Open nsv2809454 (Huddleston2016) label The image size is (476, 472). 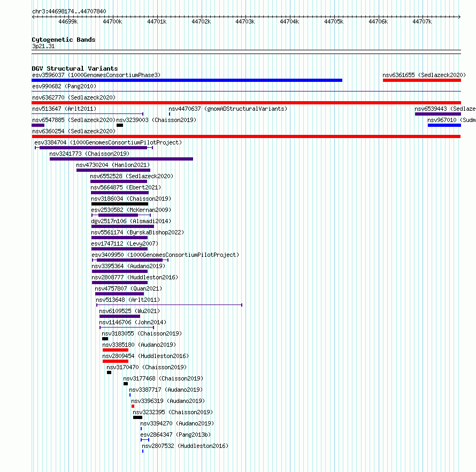pos(145,356)
